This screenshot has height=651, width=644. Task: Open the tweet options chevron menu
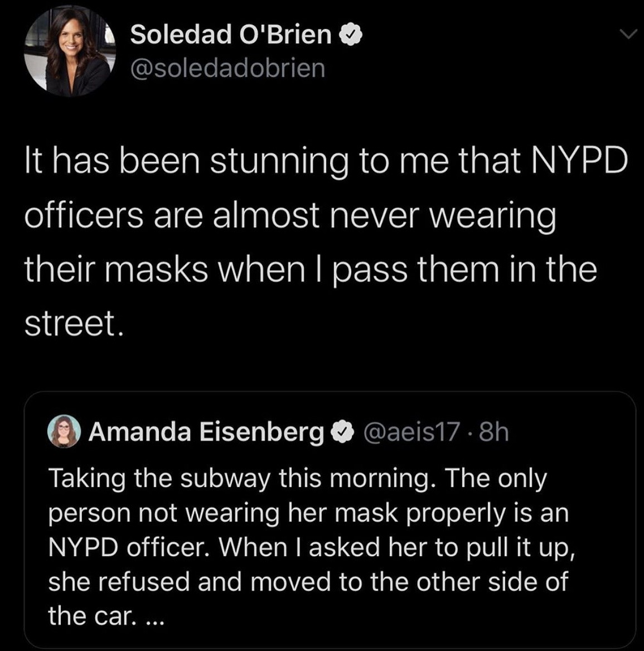point(628,35)
